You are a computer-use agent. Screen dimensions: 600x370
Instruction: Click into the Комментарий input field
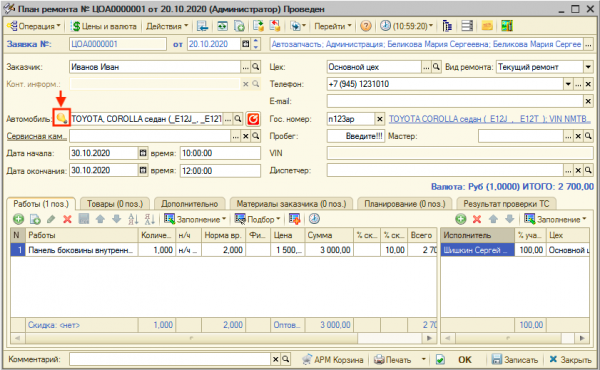coord(170,359)
